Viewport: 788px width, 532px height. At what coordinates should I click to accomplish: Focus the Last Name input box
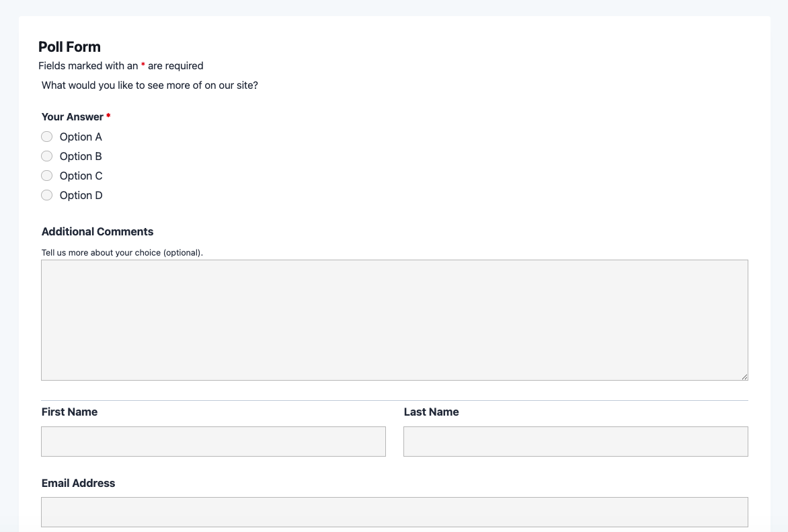[x=576, y=441]
